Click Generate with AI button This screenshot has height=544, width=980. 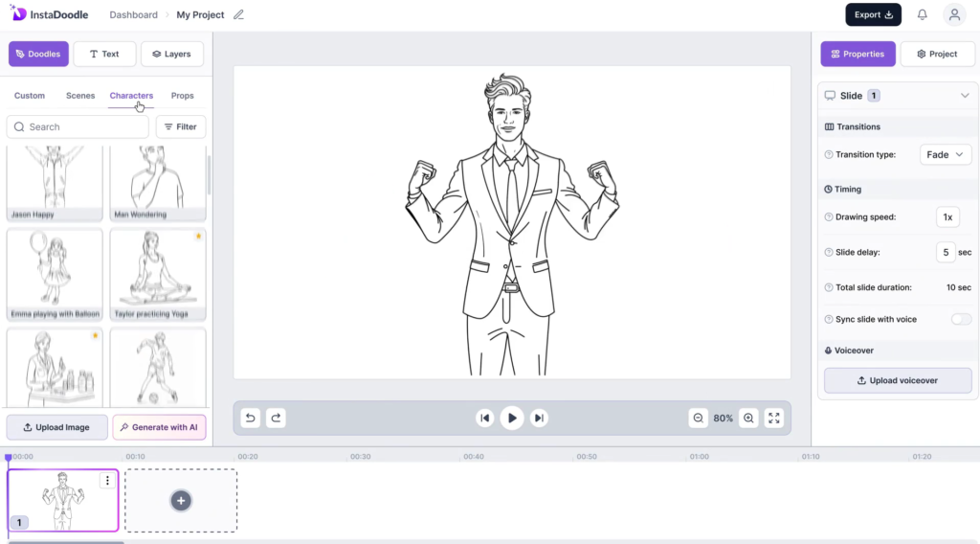point(160,427)
